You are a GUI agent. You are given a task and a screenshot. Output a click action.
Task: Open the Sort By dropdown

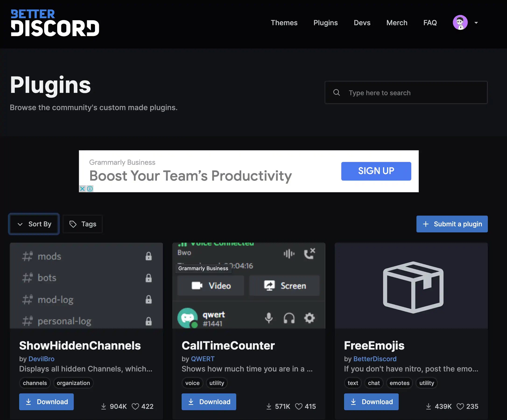pos(34,224)
